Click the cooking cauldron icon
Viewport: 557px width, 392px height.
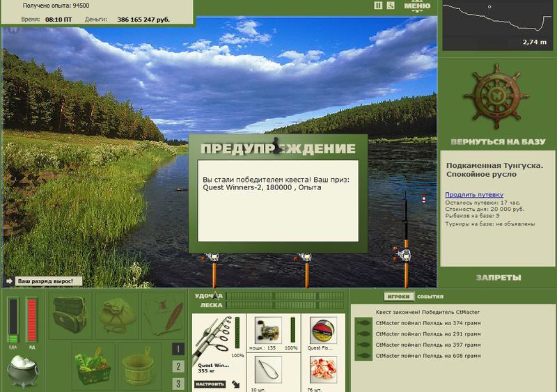[23, 371]
